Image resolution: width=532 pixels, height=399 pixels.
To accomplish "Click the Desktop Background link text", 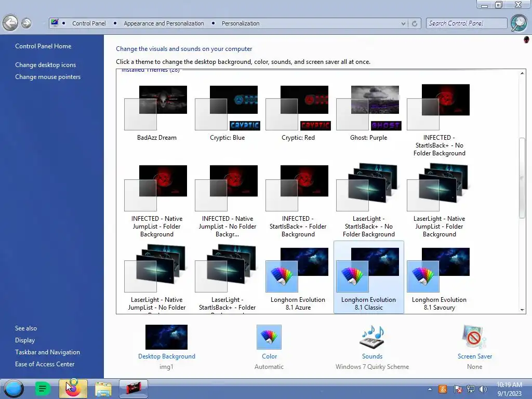I will pos(167,356).
